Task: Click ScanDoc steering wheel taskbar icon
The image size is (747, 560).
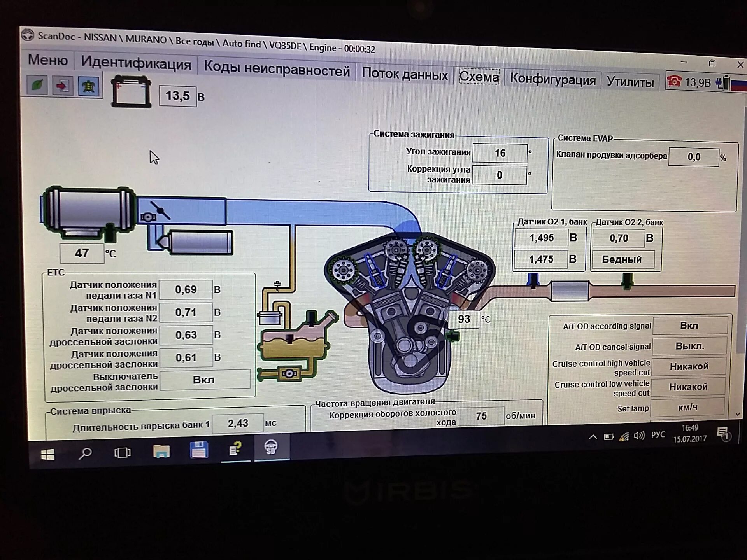Action: [271, 447]
